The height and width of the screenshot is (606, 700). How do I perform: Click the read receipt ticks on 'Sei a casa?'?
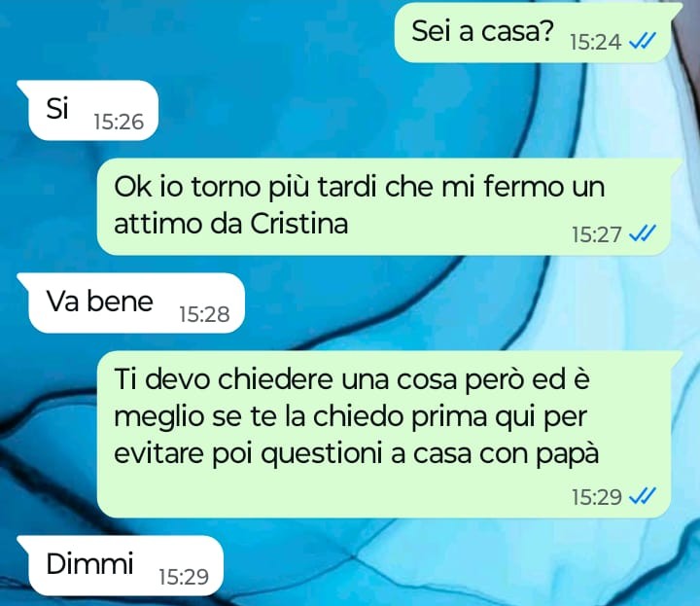(x=642, y=42)
